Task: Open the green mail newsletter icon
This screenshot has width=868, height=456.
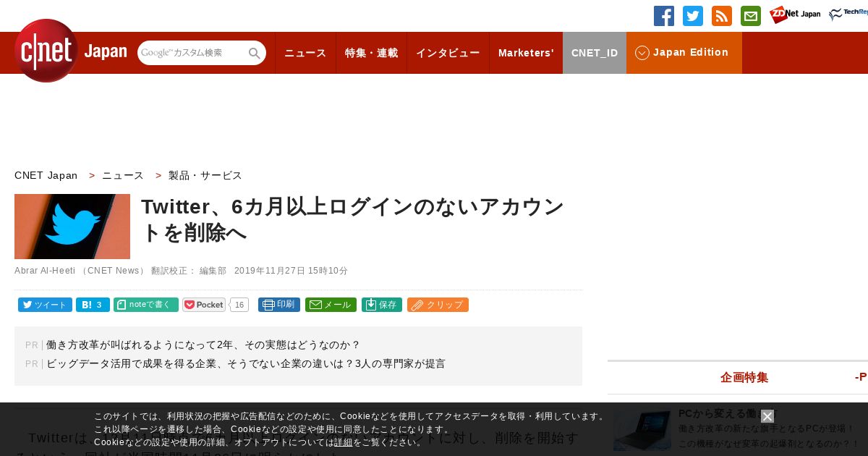Action: point(751,16)
